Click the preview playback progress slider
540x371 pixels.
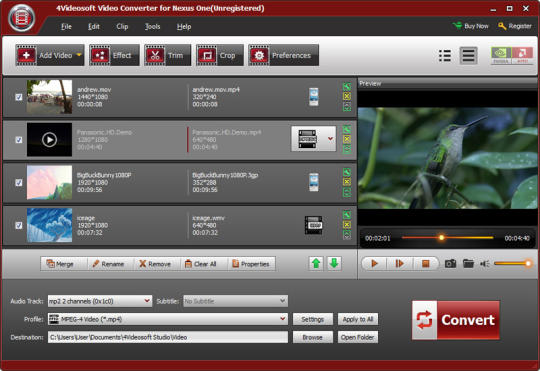[447, 238]
